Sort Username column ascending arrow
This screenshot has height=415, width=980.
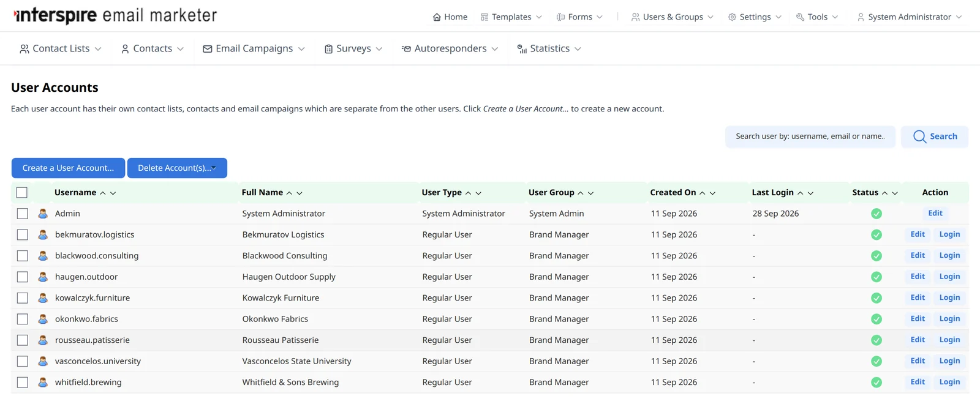(103, 193)
